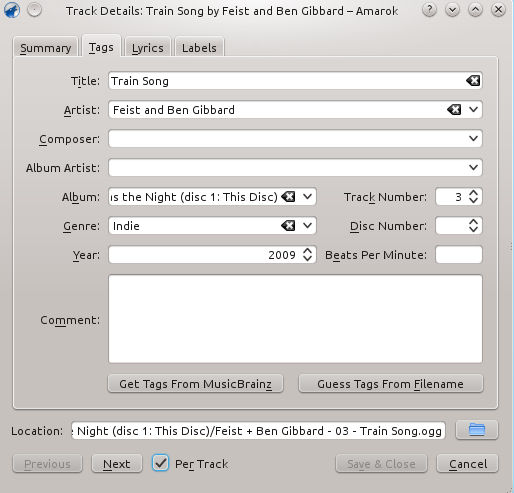Decrease the Year value with down arrow

pyautogui.click(x=307, y=259)
